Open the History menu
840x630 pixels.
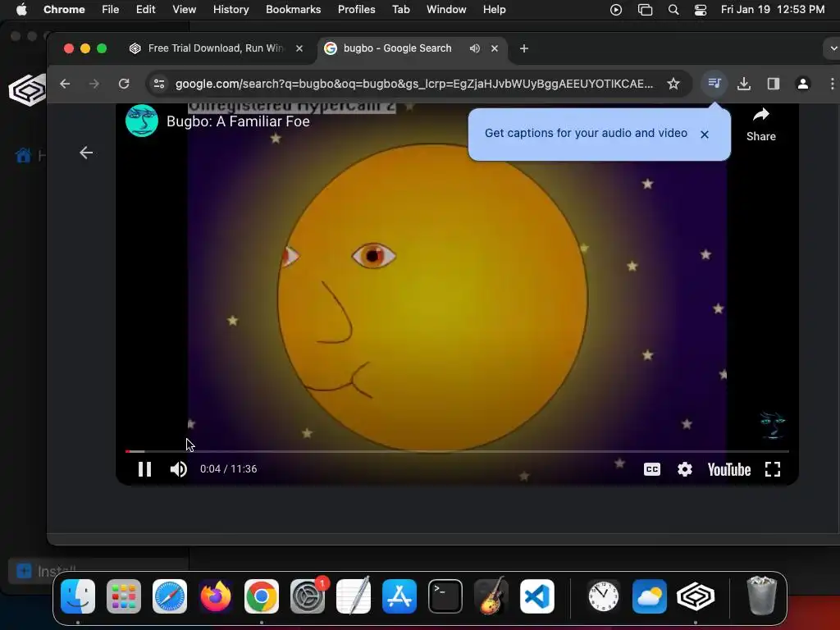click(x=231, y=9)
